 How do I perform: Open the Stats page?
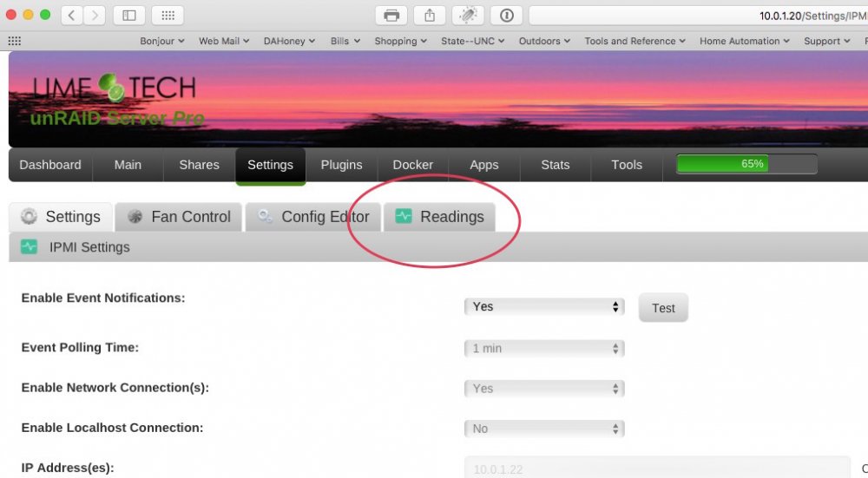coord(556,164)
